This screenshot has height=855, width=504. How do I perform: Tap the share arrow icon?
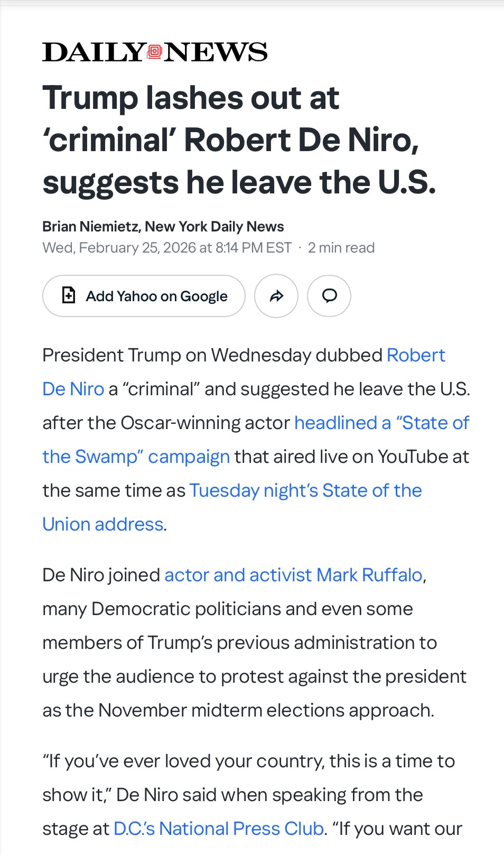(x=276, y=296)
